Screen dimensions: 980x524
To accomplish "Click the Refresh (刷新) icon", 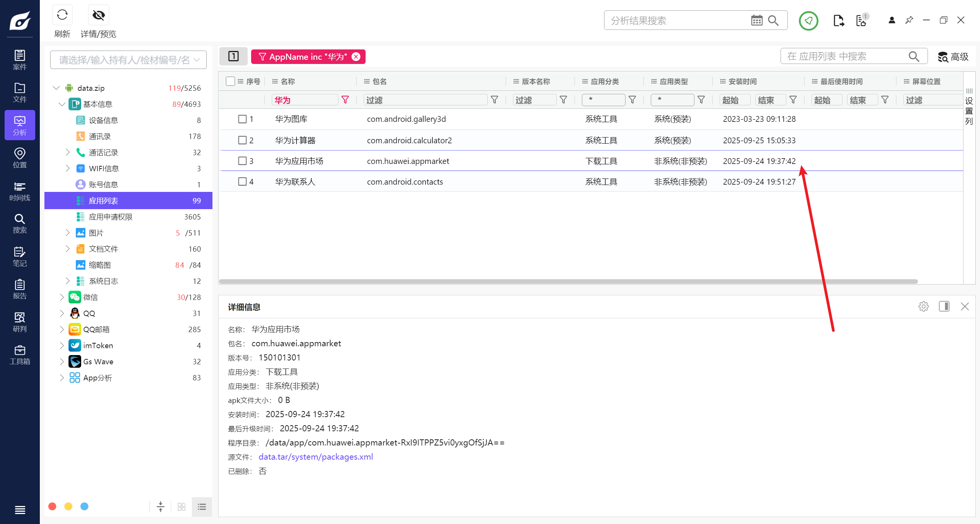I will point(62,15).
